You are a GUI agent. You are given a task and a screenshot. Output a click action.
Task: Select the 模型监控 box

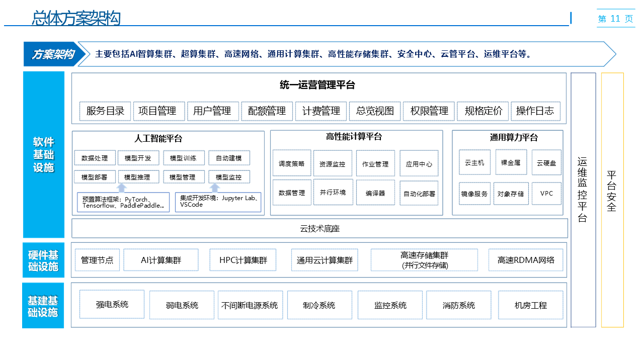[229, 177]
